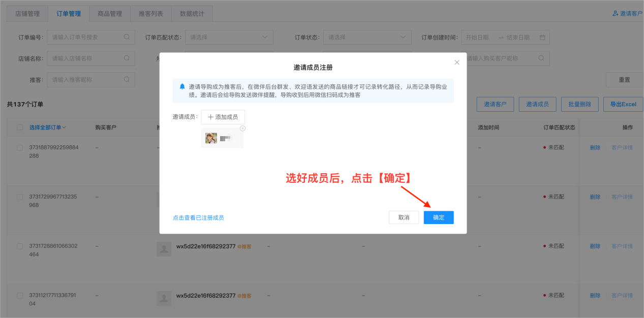
Task: Check the select-all checkbox in table header
Action: coord(19,127)
